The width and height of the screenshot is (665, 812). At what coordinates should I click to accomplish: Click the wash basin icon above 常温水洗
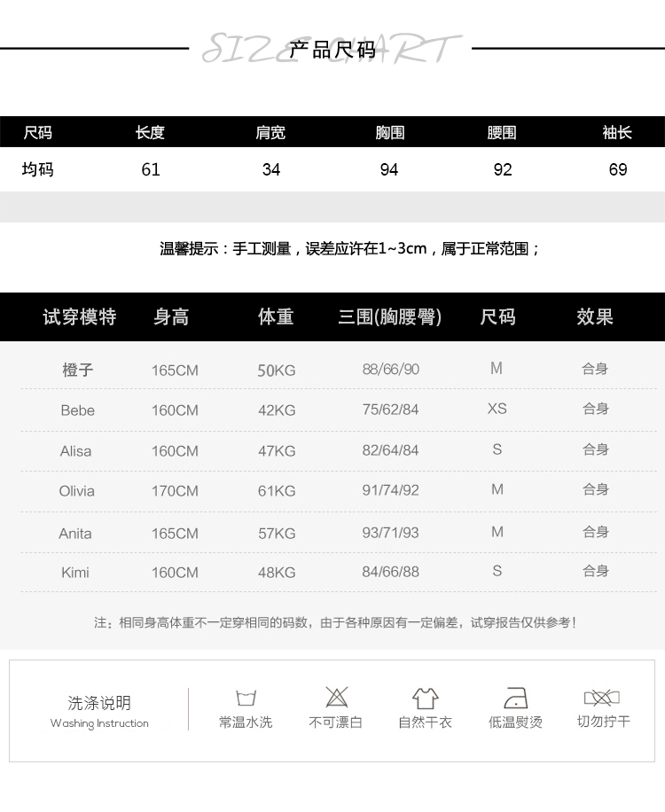[x=246, y=698]
